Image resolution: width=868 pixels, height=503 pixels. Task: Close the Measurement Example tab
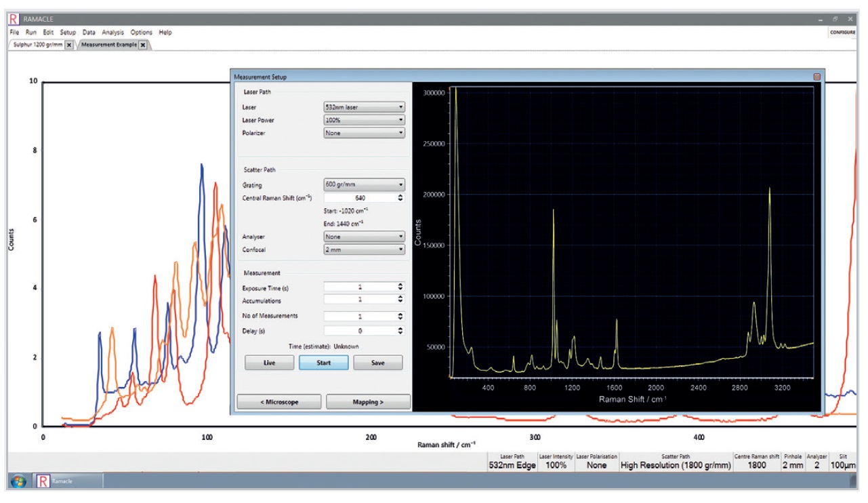[143, 45]
